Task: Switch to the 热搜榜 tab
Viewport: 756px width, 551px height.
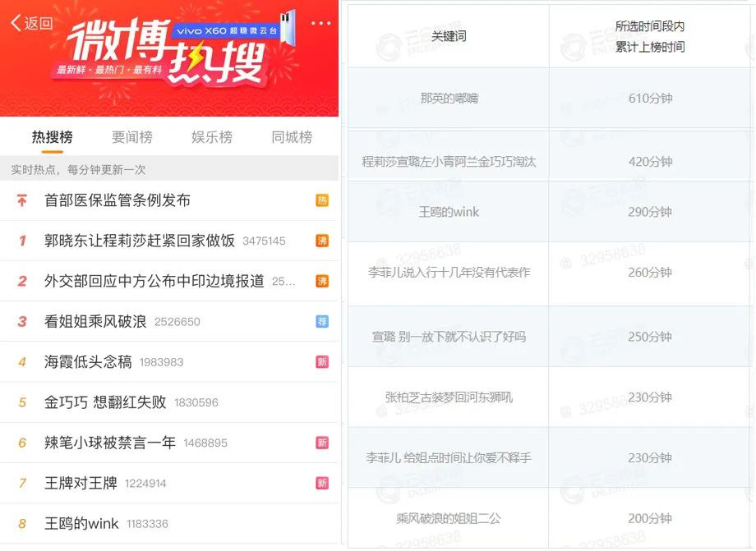Action: pos(52,137)
